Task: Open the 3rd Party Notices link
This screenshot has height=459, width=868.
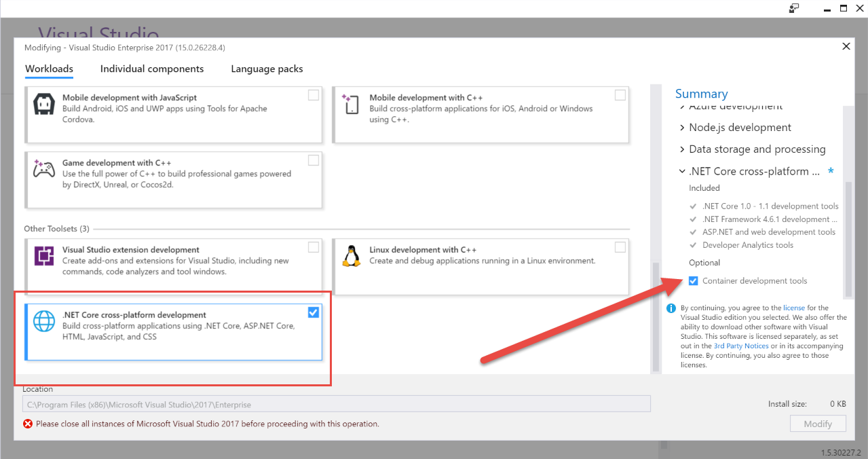Action: [741, 346]
